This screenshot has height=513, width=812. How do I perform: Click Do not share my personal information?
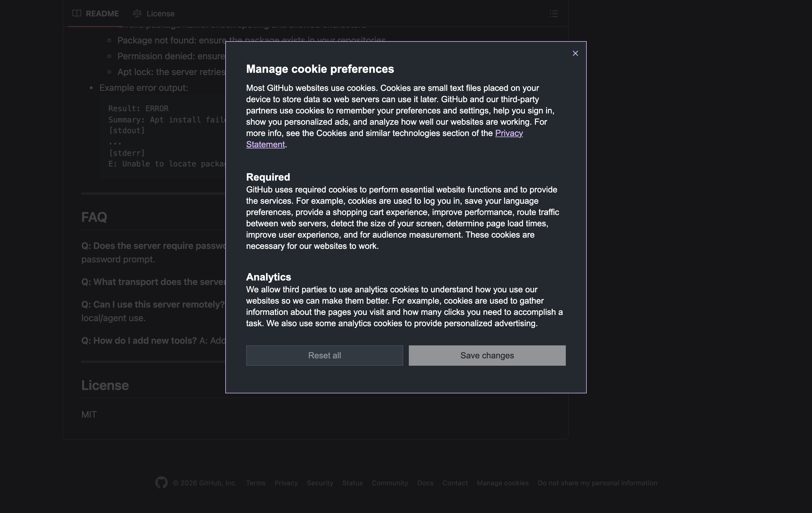[597, 483]
